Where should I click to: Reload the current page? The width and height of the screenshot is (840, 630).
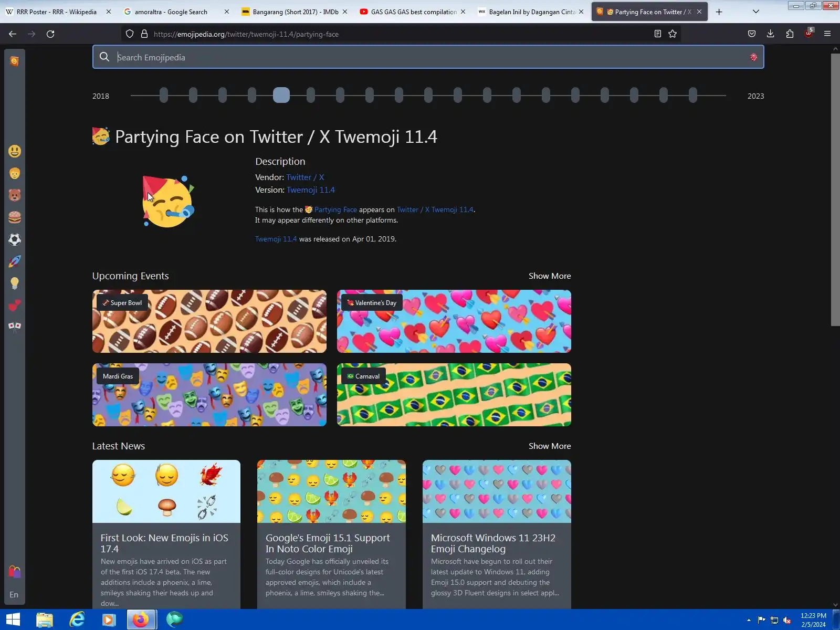pos(50,34)
